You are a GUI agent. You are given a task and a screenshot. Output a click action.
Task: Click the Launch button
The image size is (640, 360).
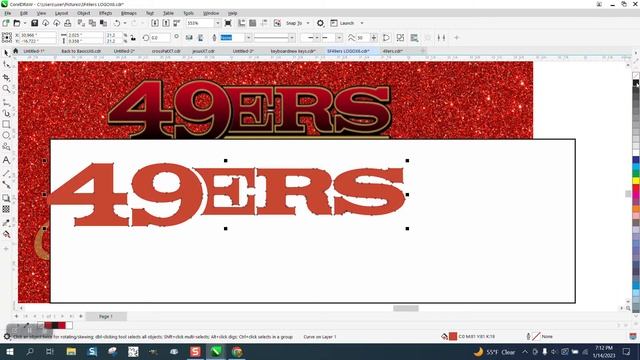coord(343,23)
